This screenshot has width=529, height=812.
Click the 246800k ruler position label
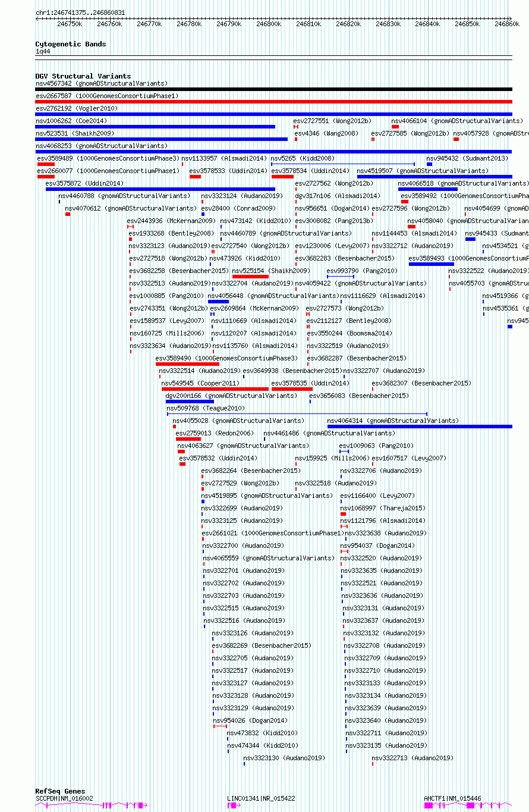click(269, 24)
